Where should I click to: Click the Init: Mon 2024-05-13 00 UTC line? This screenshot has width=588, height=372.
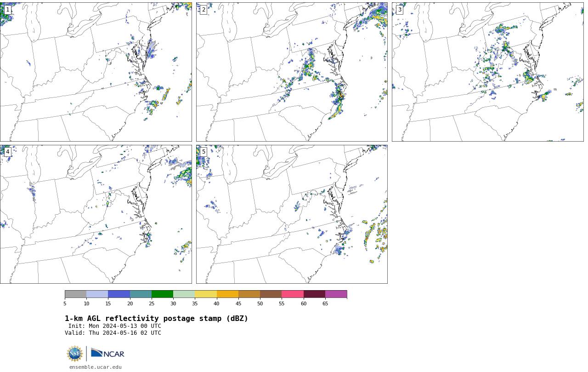[x=115, y=326]
